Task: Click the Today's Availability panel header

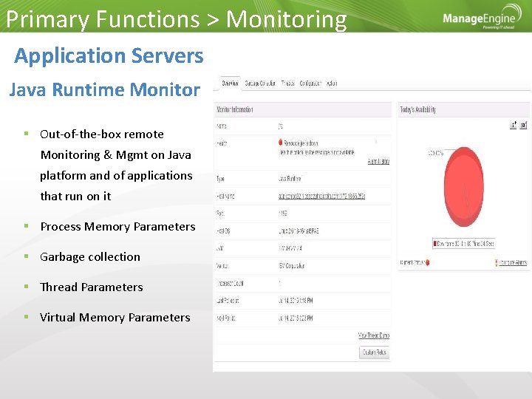Action: [463, 109]
